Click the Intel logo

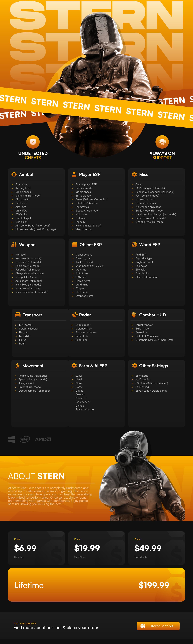25,439
